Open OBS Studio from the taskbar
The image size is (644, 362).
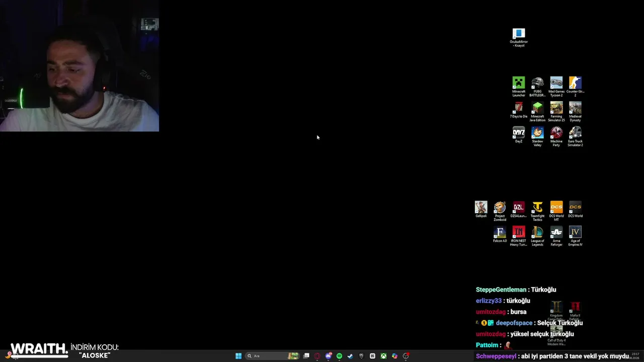coord(406,356)
